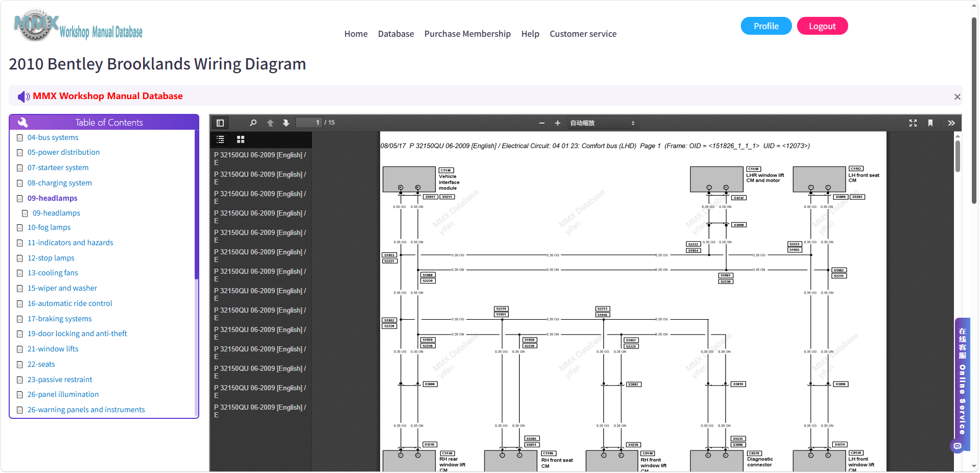This screenshot has width=980, height=473.
Task: Click the page icon beside 07-starteer system
Action: [x=20, y=168]
